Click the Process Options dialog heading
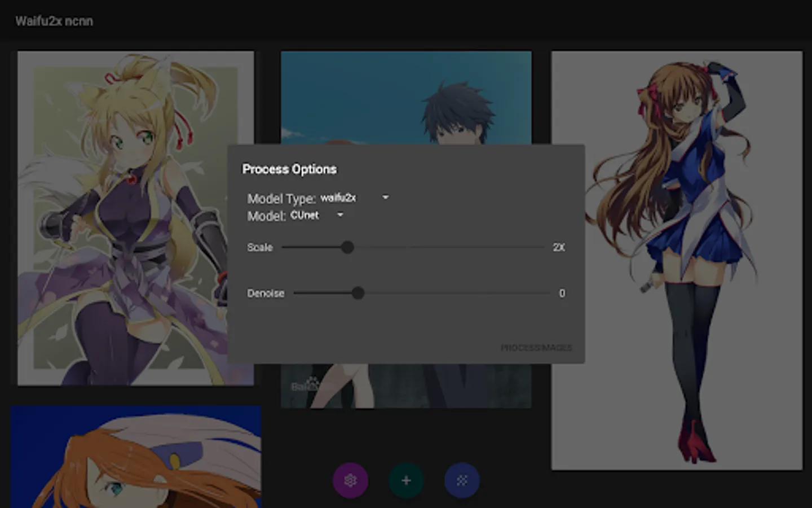This screenshot has width=812, height=508. point(289,169)
